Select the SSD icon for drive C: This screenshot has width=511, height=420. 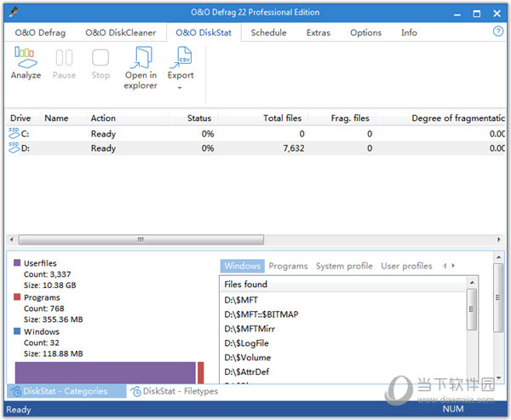click(14, 134)
